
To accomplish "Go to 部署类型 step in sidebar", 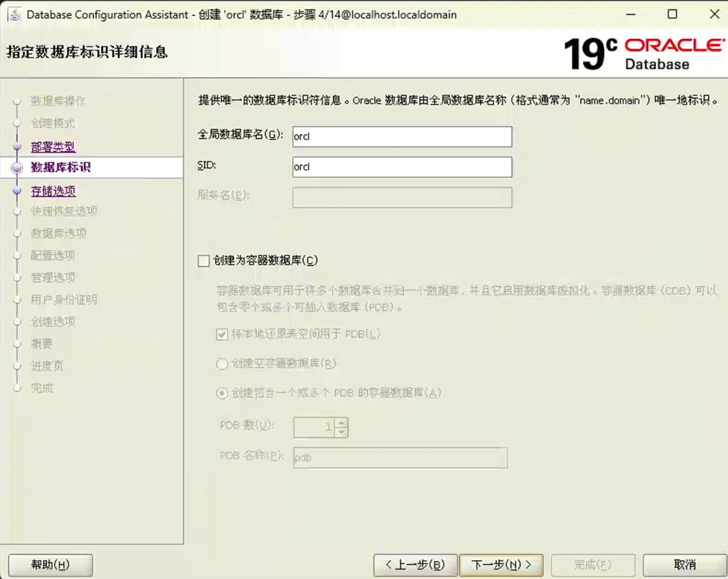I will [53, 147].
